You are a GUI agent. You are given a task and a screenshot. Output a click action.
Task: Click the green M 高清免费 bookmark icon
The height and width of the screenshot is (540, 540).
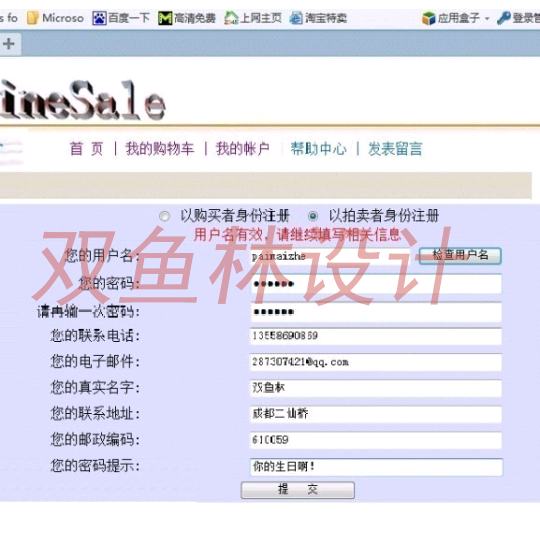click(x=165, y=18)
